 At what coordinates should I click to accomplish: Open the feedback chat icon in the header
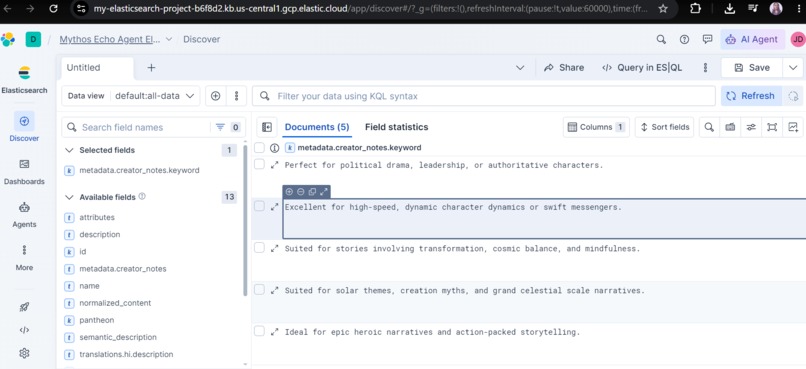pos(707,40)
